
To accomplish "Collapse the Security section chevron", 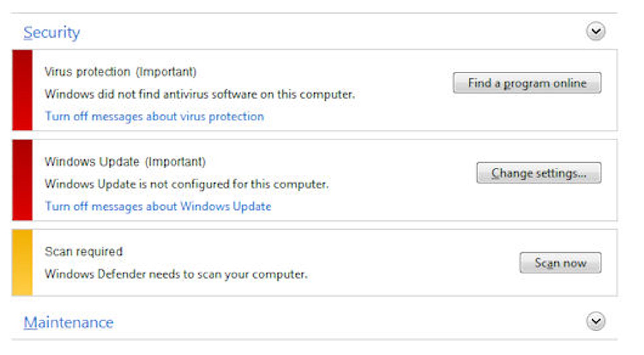I will click(x=595, y=31).
